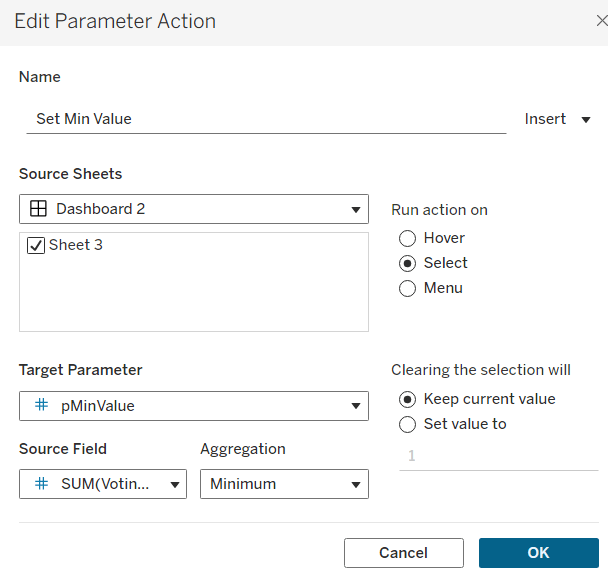Choose Select under Run action on
The height and width of the screenshot is (573, 608).
pyautogui.click(x=407, y=263)
